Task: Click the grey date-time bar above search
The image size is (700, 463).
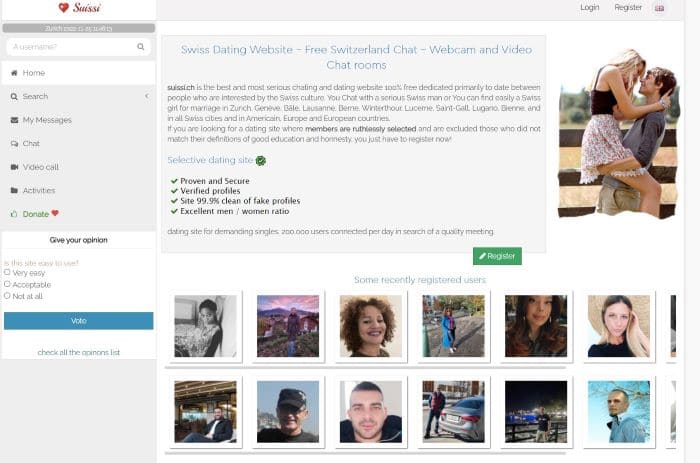Action: click(79, 28)
